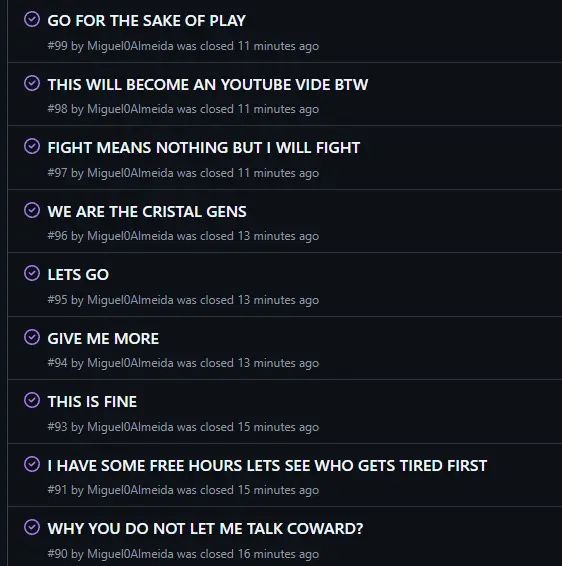Open the WE ARE THE CRISTAL GENS issue
This screenshot has width=562, height=566.
coord(147,212)
